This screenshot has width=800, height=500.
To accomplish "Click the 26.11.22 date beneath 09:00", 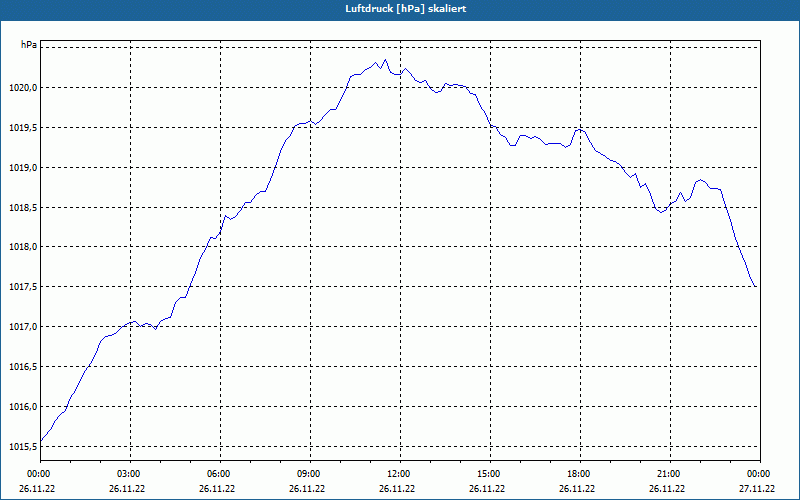I will pos(307,488).
